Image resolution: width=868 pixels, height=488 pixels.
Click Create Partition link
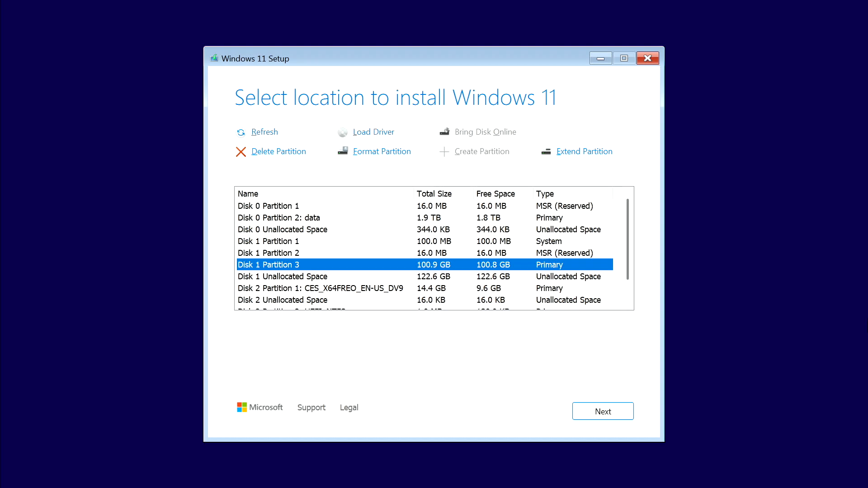(x=482, y=151)
